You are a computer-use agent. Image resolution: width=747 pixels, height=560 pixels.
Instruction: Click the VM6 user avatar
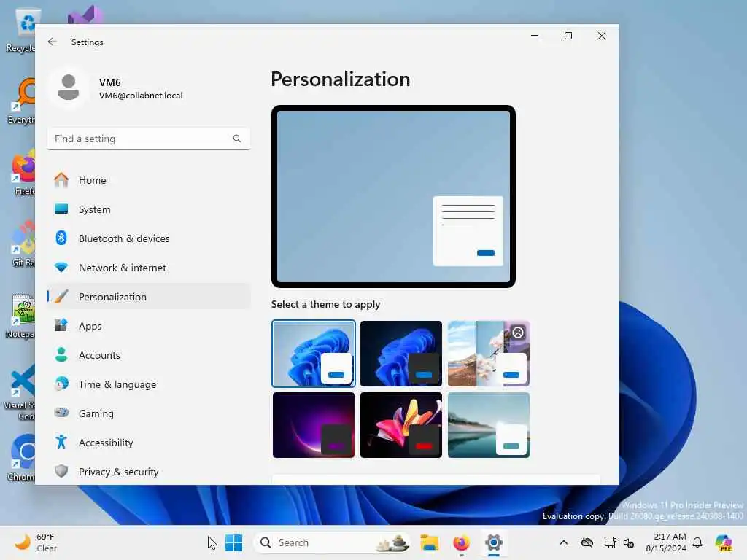(69, 87)
